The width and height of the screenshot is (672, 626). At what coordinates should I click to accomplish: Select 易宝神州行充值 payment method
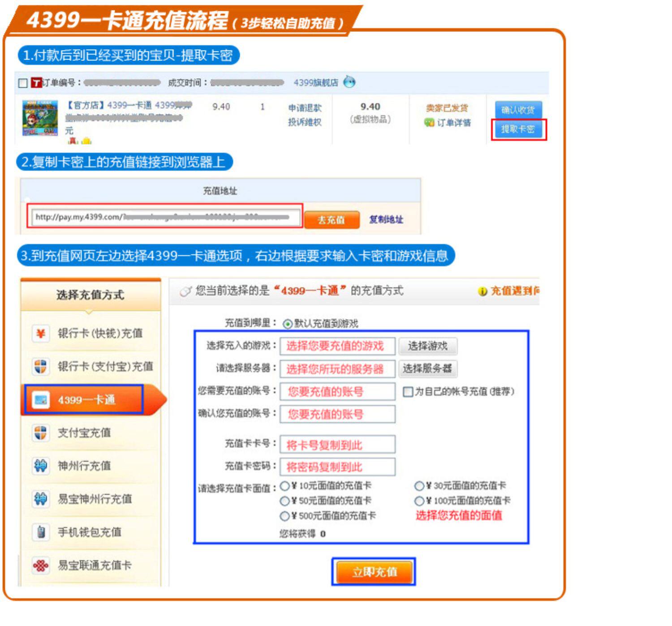[91, 499]
